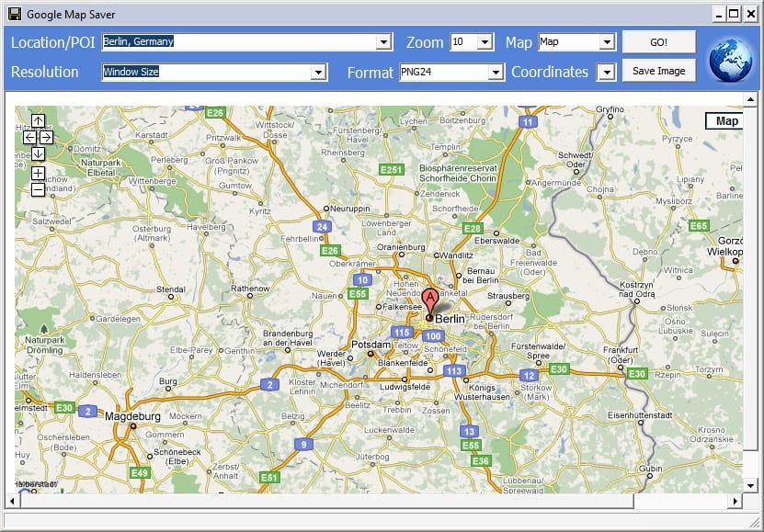Screen dimensions: 764x532
Task: Expand the Resolution dropdown
Action: coord(318,73)
